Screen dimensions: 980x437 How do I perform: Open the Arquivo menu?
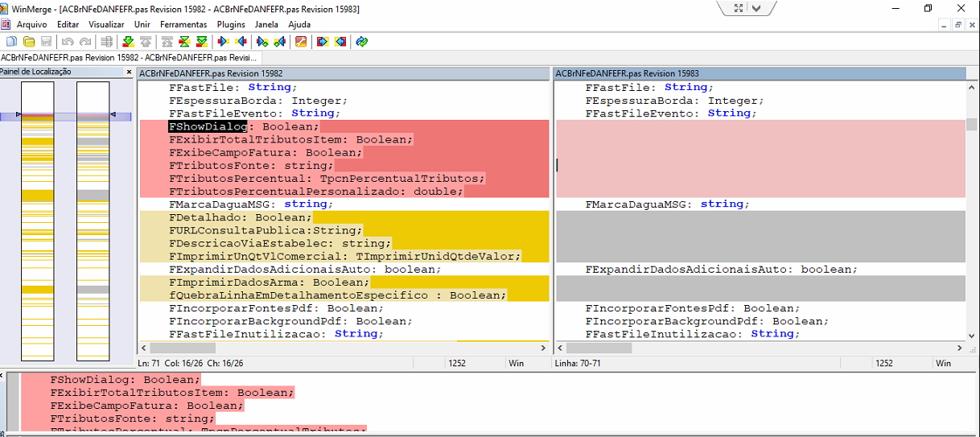[32, 25]
